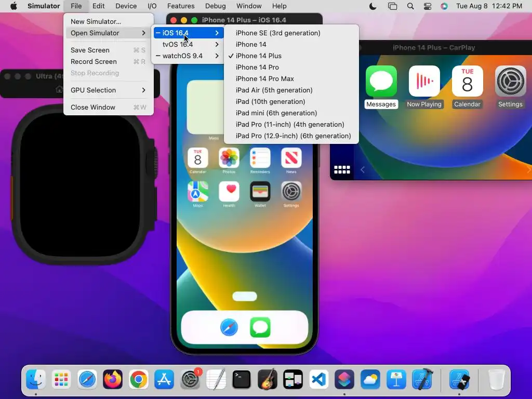The image size is (532, 399).
Task: Select iPad mini (6th generation) simulator
Action: coord(291,113)
